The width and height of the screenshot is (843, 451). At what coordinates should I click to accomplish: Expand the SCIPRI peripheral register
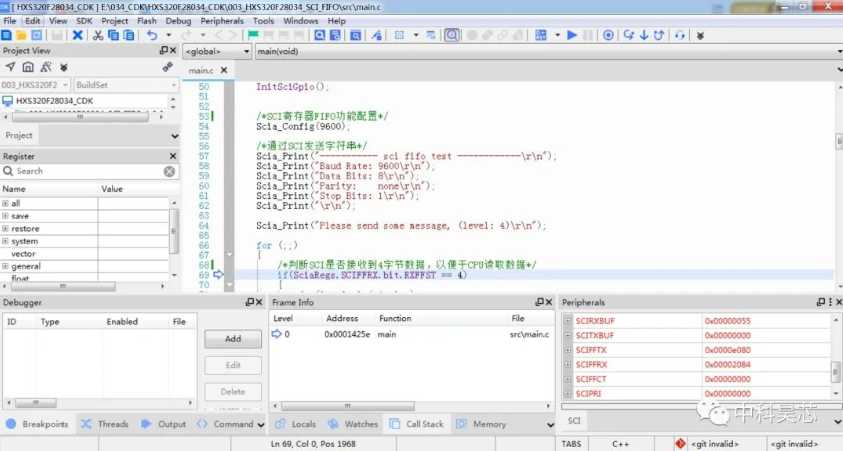tap(568, 393)
